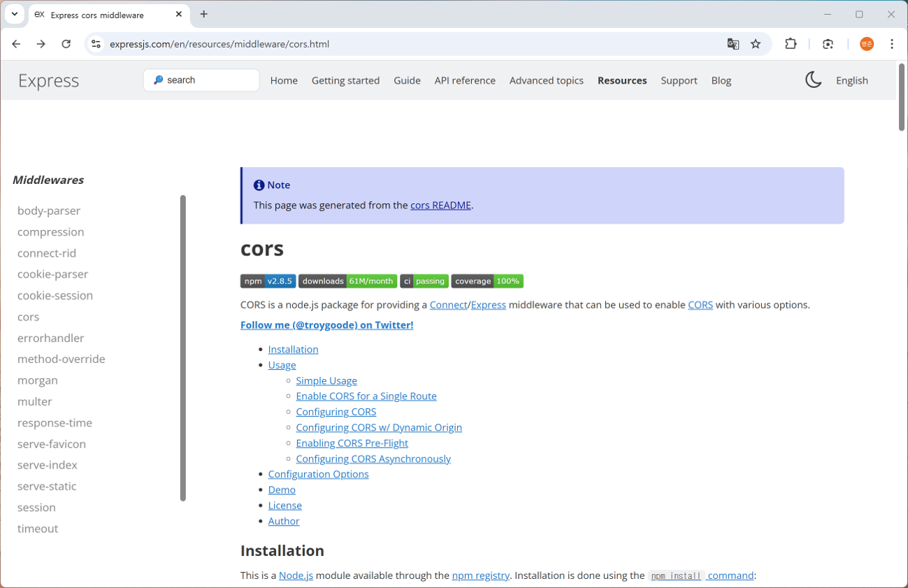Select session in the sidebar
Image resolution: width=908 pixels, height=588 pixels.
click(x=36, y=507)
